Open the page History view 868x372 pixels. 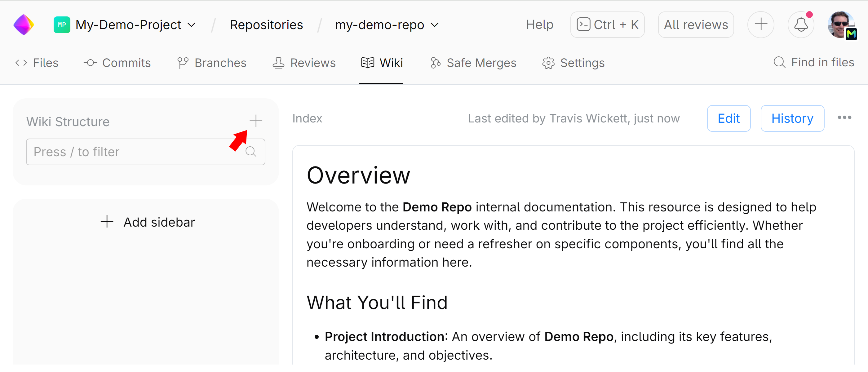click(x=792, y=118)
